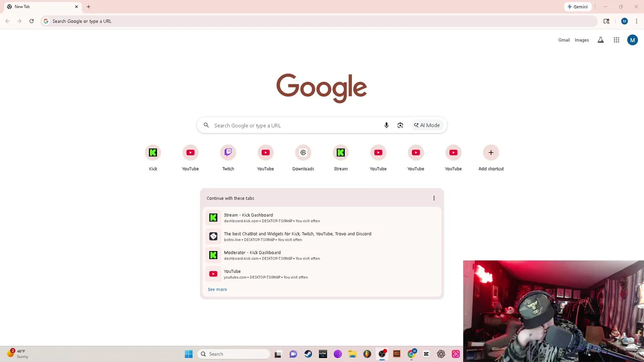The width and height of the screenshot is (644, 362).
Task: Click the Chrome profile avatar in the toolbar
Action: tap(624, 21)
